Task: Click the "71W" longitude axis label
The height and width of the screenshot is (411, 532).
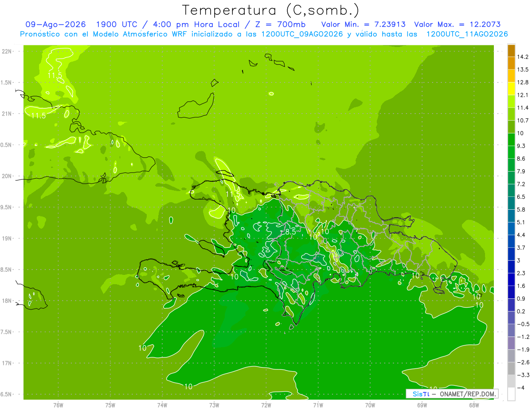Action: click(x=318, y=405)
